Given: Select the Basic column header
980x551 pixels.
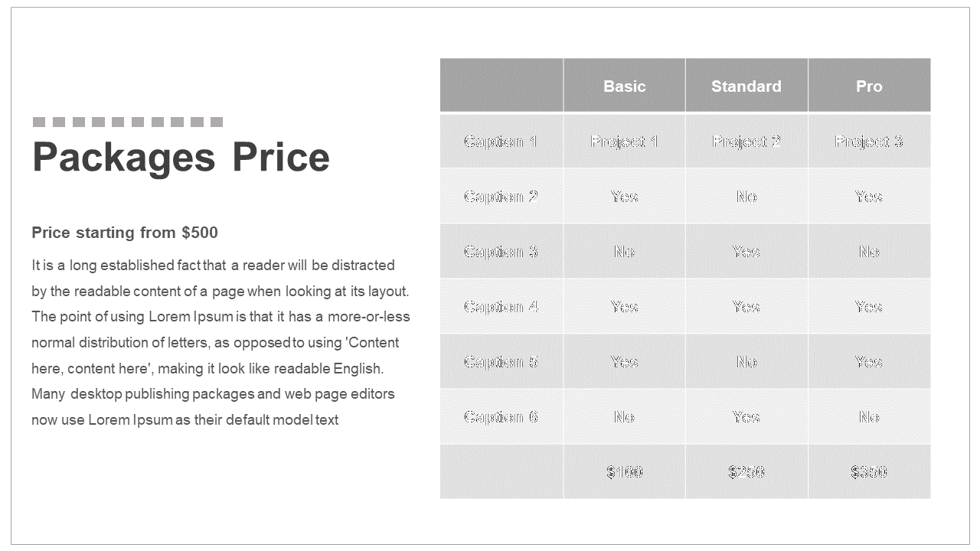Looking at the screenshot, I should point(625,86).
